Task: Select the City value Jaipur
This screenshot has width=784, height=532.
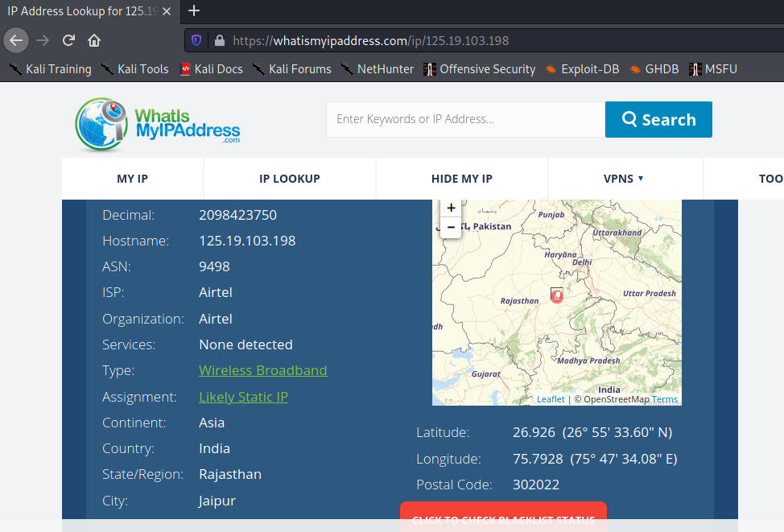Action: click(x=217, y=501)
